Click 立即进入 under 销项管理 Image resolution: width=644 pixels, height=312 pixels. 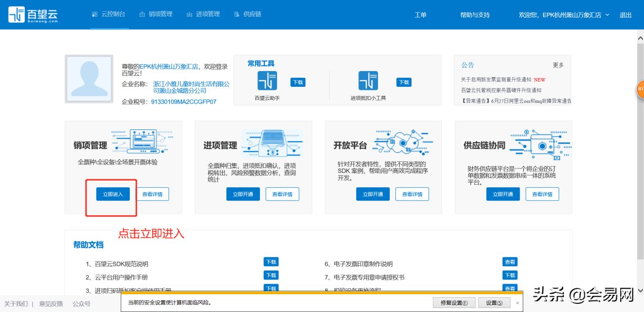pos(113,194)
